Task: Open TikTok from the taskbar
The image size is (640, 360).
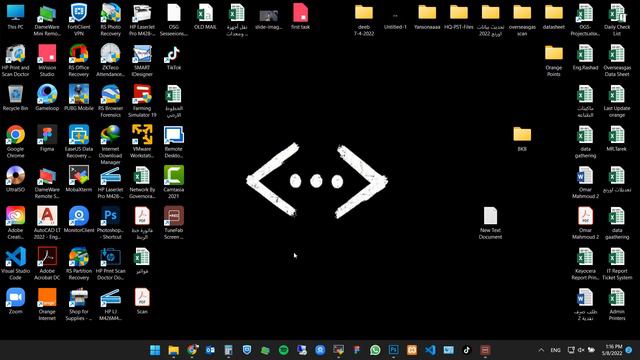Action: [x=467, y=350]
